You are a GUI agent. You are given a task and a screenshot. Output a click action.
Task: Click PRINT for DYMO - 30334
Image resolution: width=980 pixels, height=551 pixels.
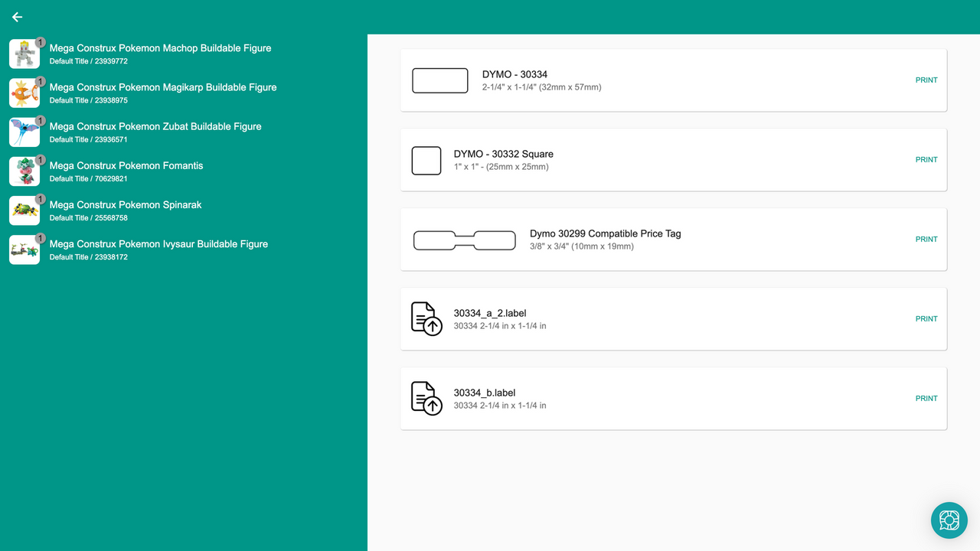[x=926, y=80]
